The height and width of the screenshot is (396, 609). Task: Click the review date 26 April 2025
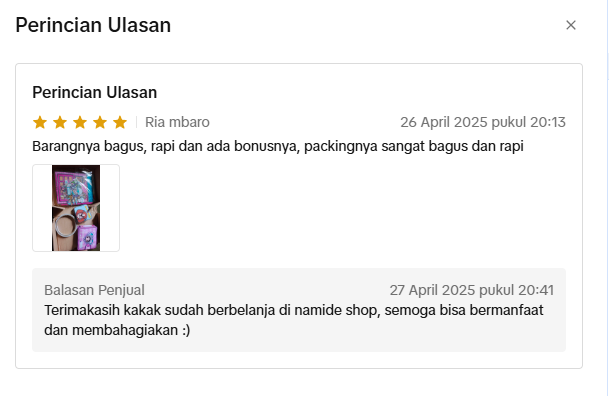coord(445,122)
